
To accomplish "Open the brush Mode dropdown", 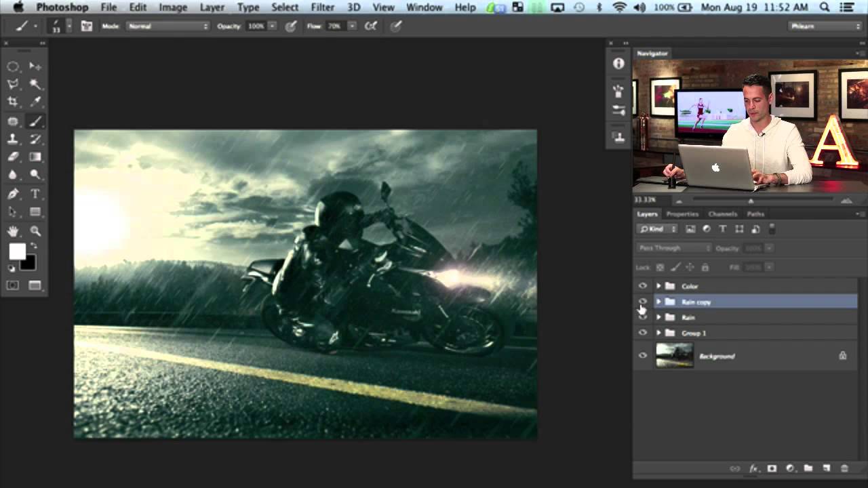I will click(x=168, y=26).
